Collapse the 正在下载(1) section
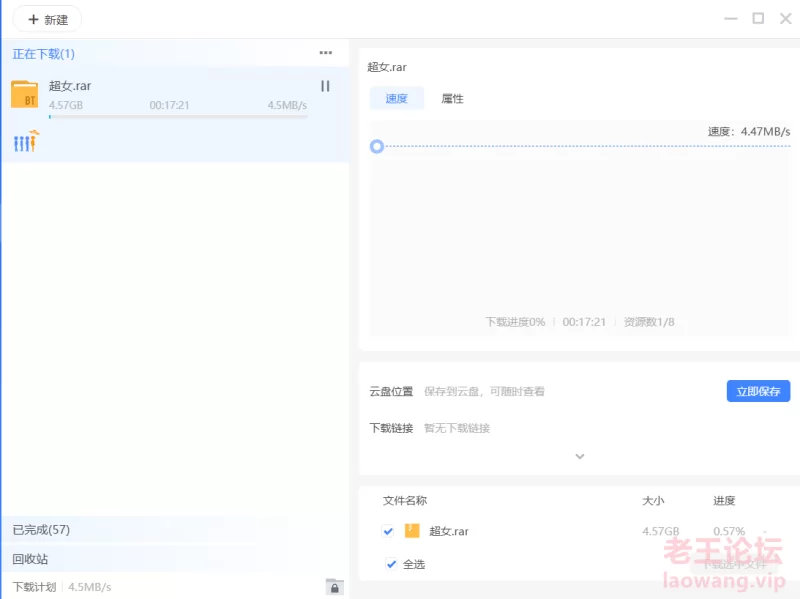 44,54
